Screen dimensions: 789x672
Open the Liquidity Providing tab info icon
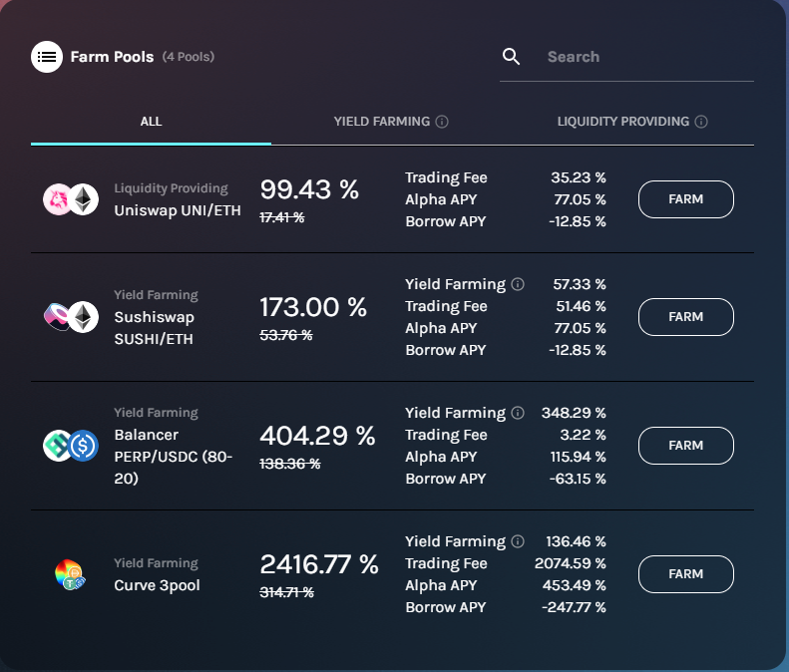[701, 122]
